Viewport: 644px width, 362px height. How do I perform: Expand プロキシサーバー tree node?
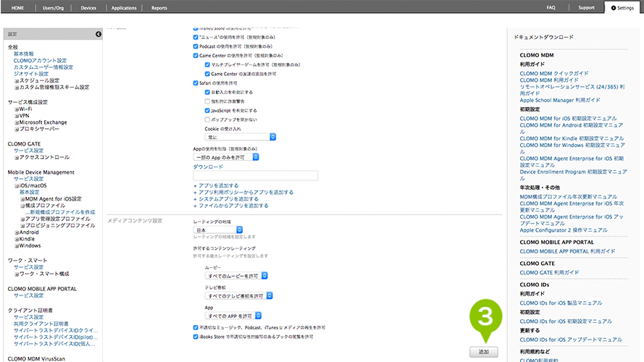[x=17, y=130]
